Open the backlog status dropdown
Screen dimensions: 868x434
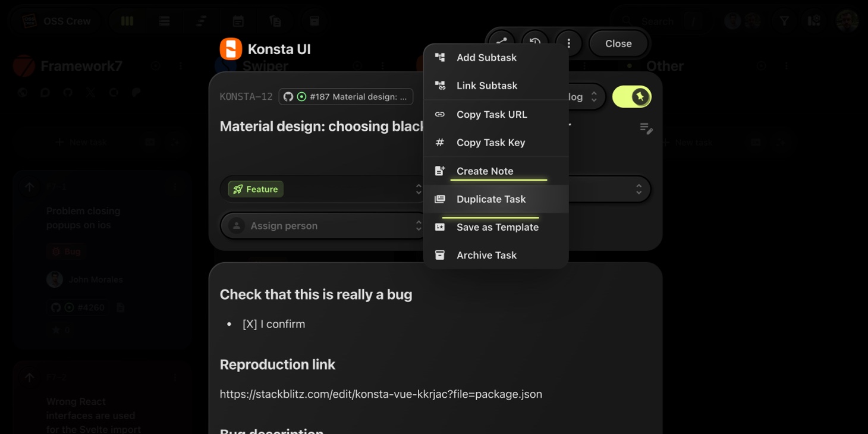(583, 97)
